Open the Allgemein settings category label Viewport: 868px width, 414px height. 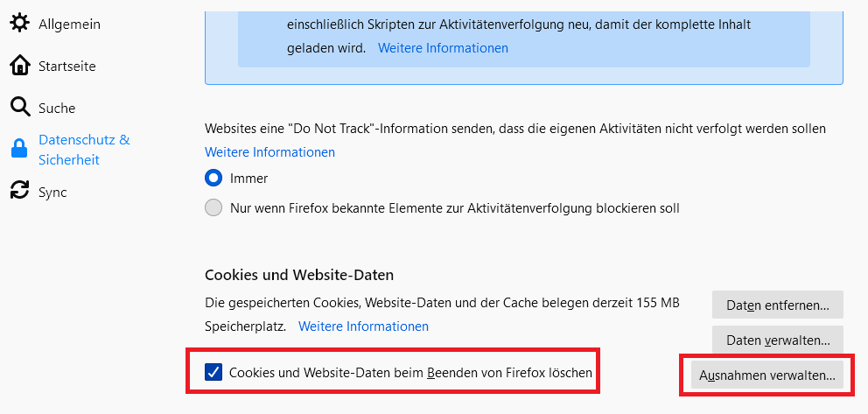69,25
